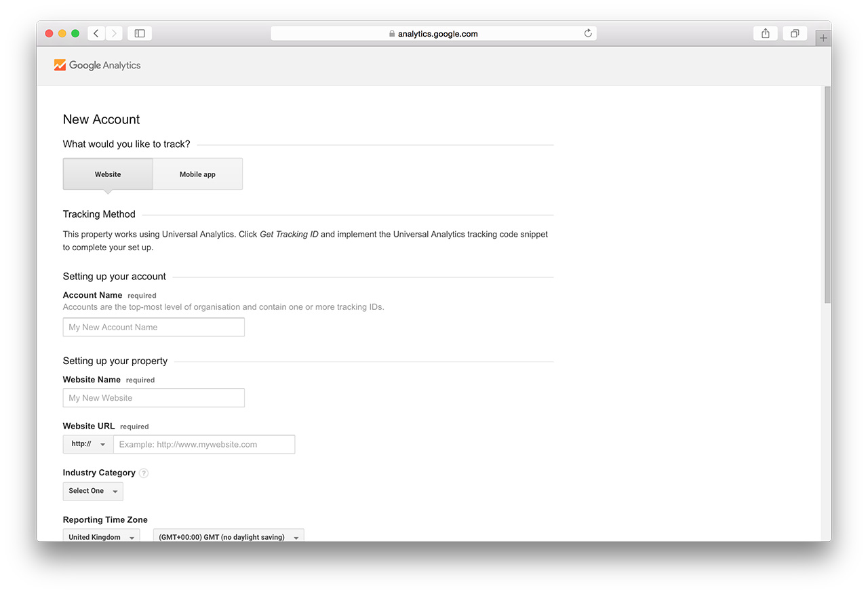
Task: Expand the Industry Category Select One dropdown
Action: pyautogui.click(x=93, y=491)
